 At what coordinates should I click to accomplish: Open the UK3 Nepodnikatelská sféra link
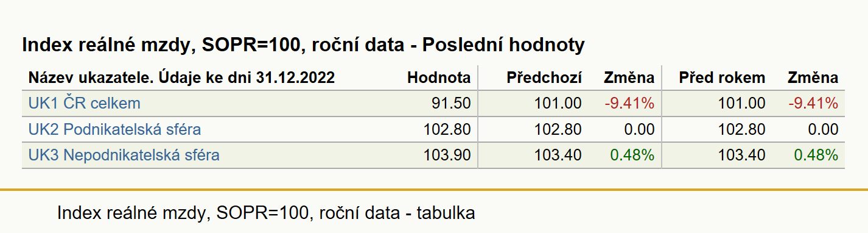[x=124, y=156]
